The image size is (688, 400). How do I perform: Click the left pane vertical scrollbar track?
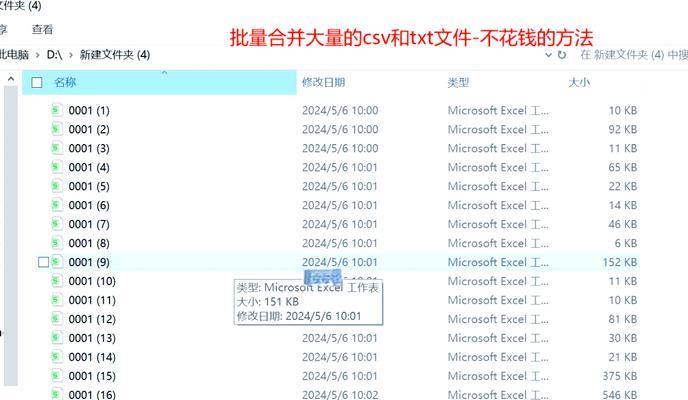(x=11, y=236)
